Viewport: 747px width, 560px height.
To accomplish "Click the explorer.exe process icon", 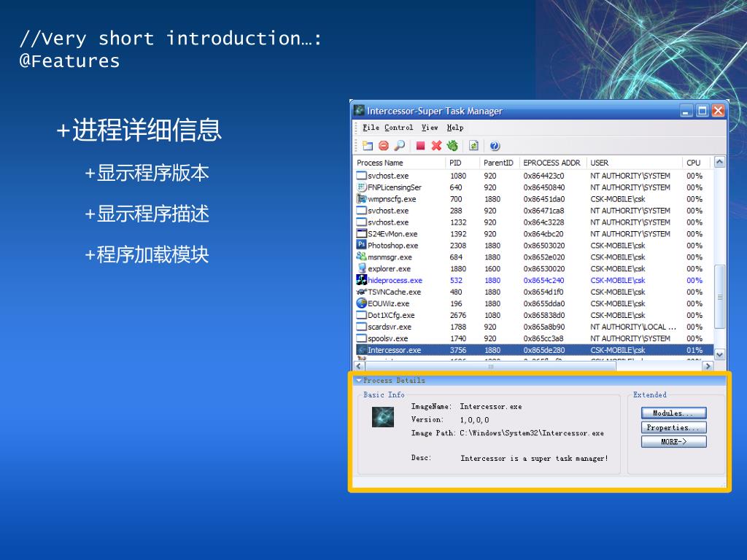I will [362, 268].
